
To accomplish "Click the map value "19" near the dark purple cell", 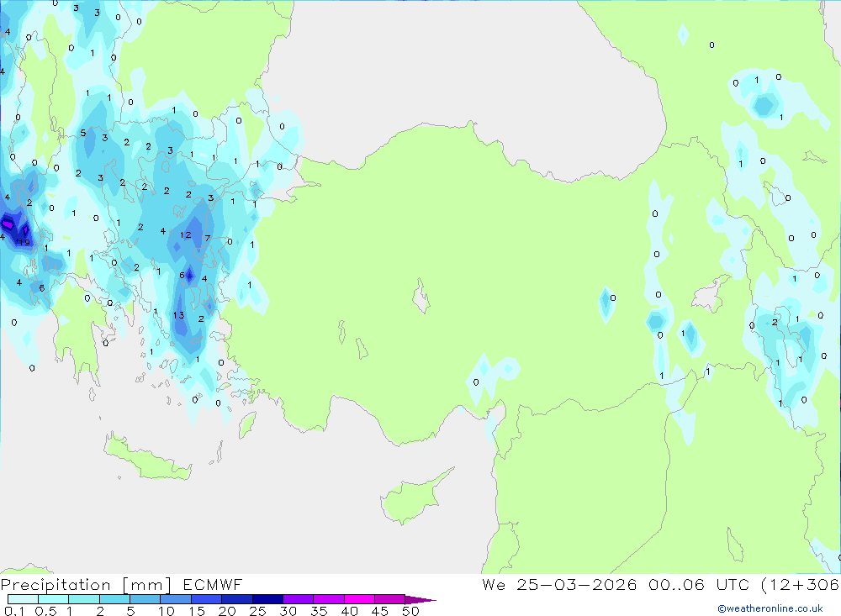I will [x=24, y=243].
